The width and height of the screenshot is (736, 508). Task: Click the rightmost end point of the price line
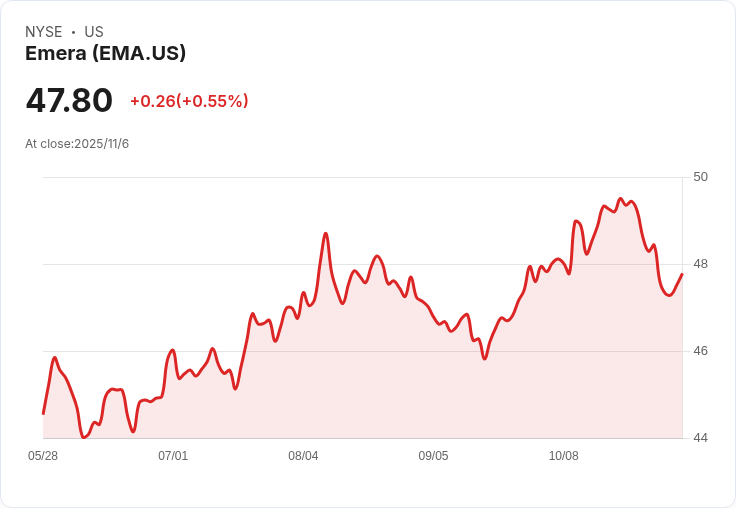click(x=682, y=274)
